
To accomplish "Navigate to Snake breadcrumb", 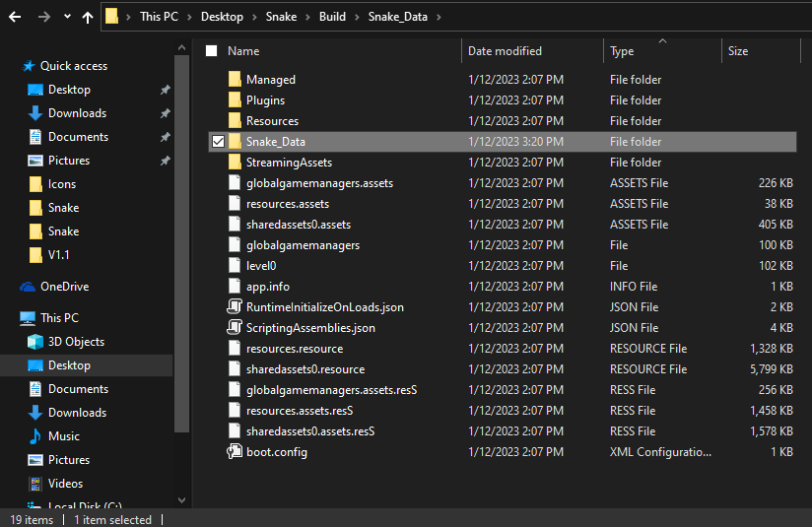I will 281,17.
